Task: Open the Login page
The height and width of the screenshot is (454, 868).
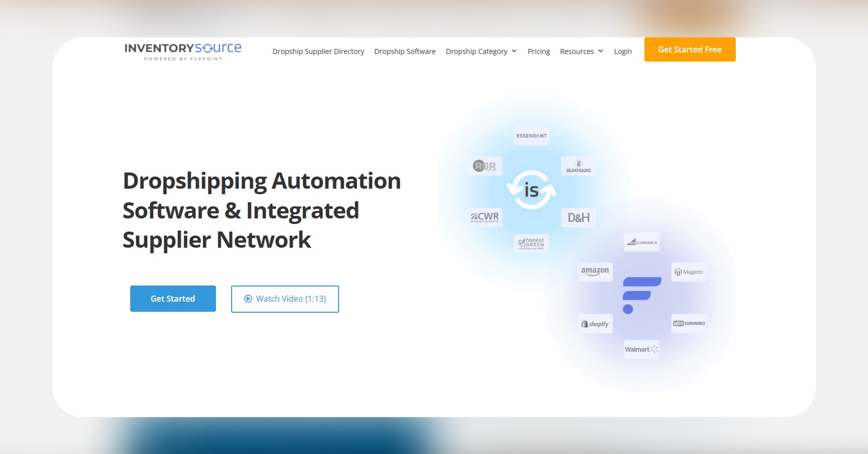Action: (623, 51)
